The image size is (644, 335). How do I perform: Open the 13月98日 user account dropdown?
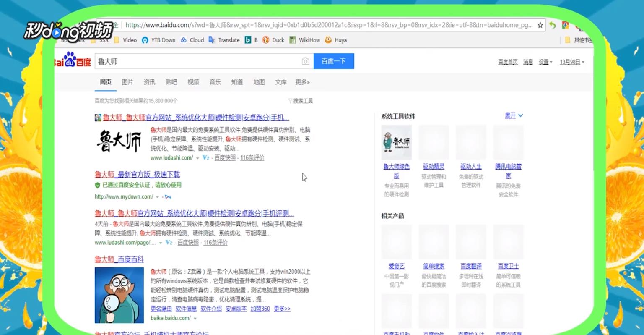pyautogui.click(x=572, y=62)
